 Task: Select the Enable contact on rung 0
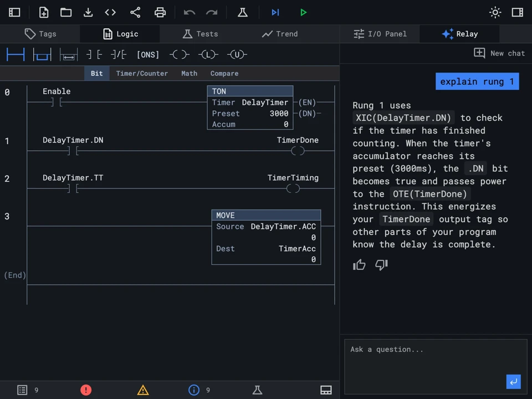pos(57,102)
